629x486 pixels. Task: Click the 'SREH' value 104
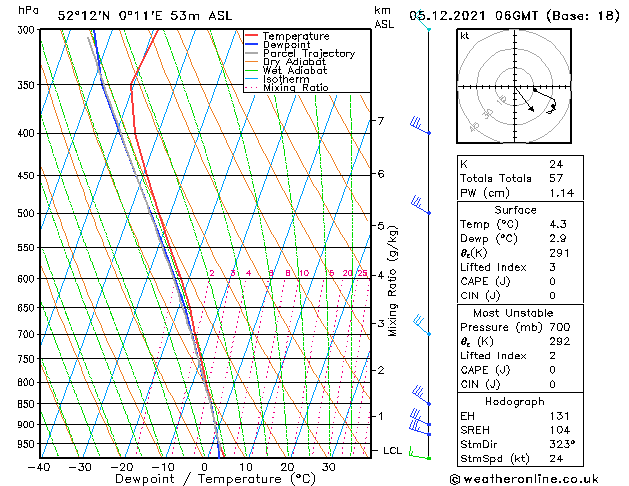(560, 430)
